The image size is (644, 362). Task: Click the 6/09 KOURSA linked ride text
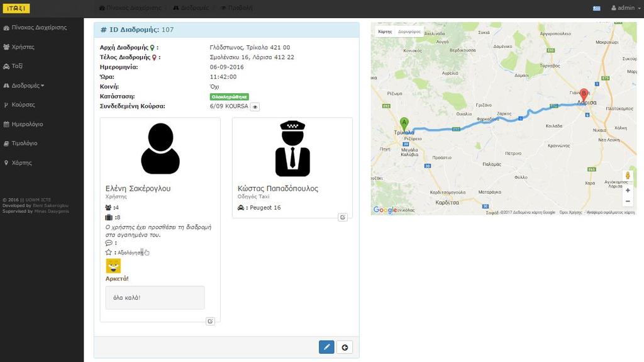229,106
